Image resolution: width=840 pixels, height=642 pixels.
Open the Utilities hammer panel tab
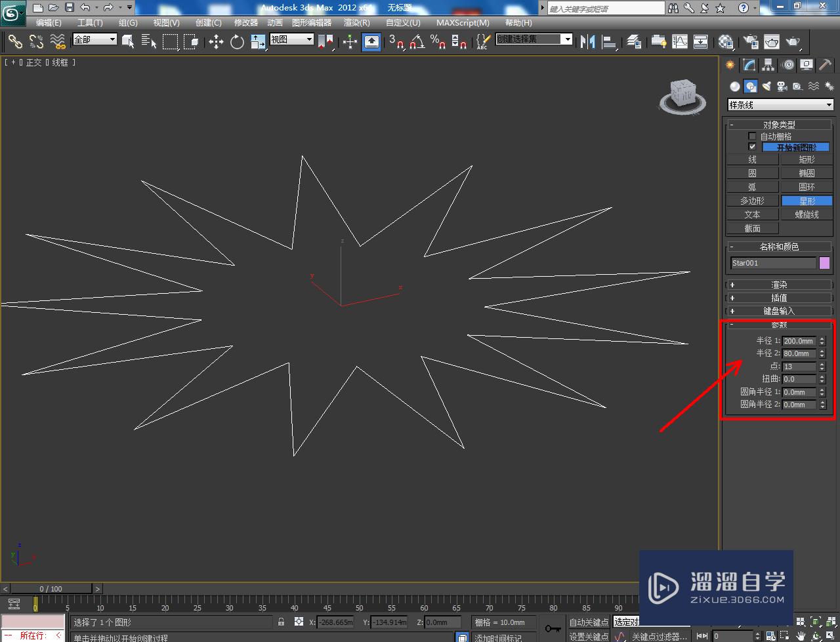click(x=826, y=65)
